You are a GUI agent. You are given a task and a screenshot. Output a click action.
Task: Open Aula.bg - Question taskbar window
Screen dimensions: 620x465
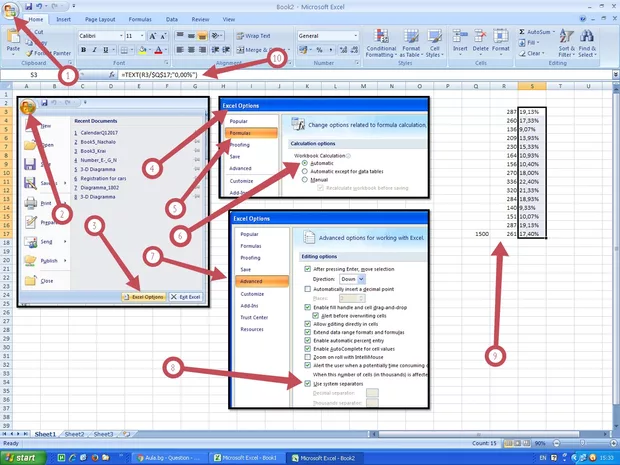pyautogui.click(x=169, y=458)
